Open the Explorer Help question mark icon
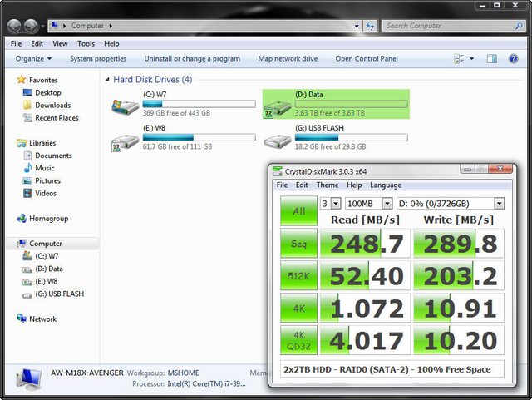The image size is (532, 400). coord(513,59)
